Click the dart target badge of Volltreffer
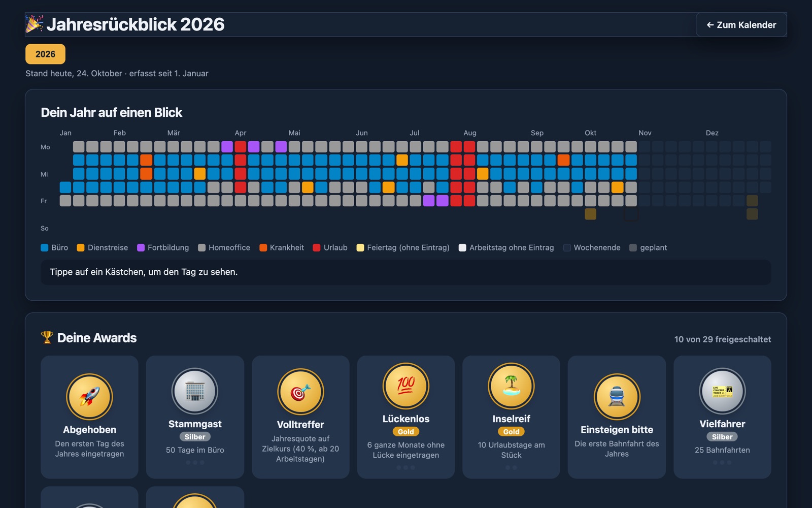 pos(300,392)
